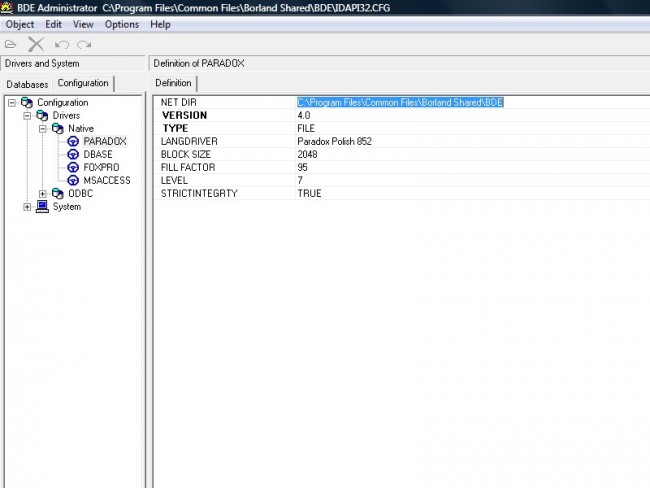
Task: Open the Object menu
Action: [x=19, y=24]
